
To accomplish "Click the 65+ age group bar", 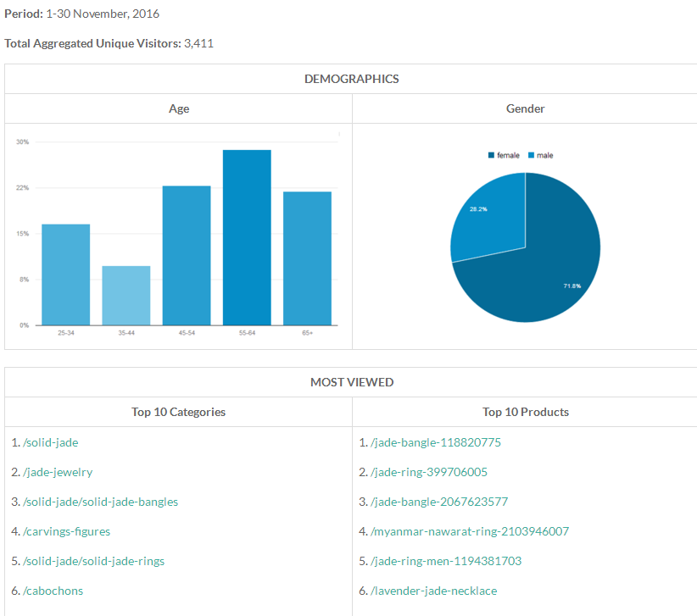I will 307,258.
